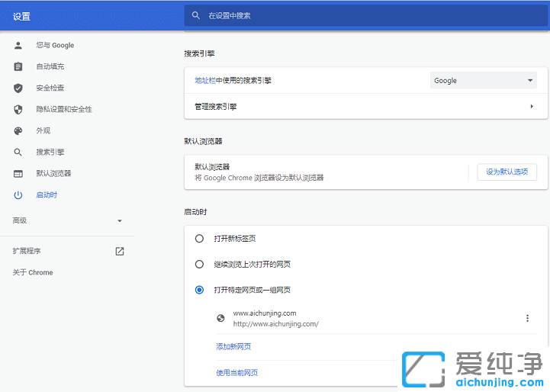550x392 pixels.
Task: Click the 设为默认选项 button
Action: (507, 172)
